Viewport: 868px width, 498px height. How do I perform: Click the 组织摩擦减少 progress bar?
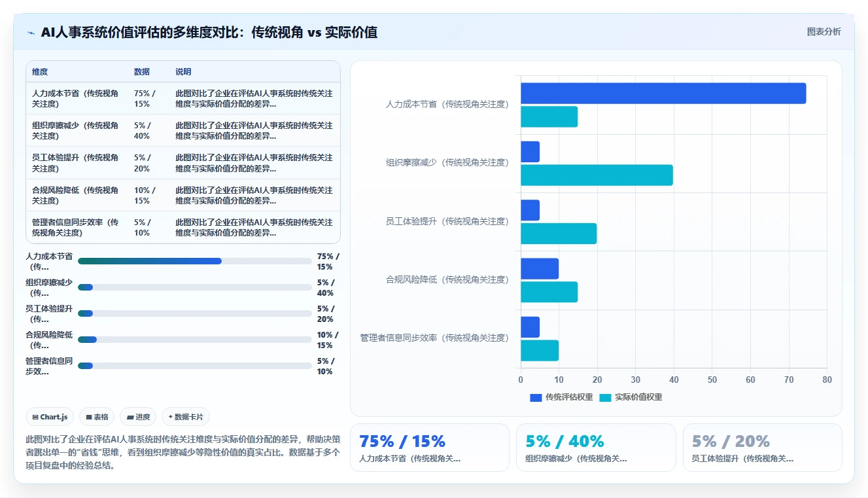[x=195, y=287]
